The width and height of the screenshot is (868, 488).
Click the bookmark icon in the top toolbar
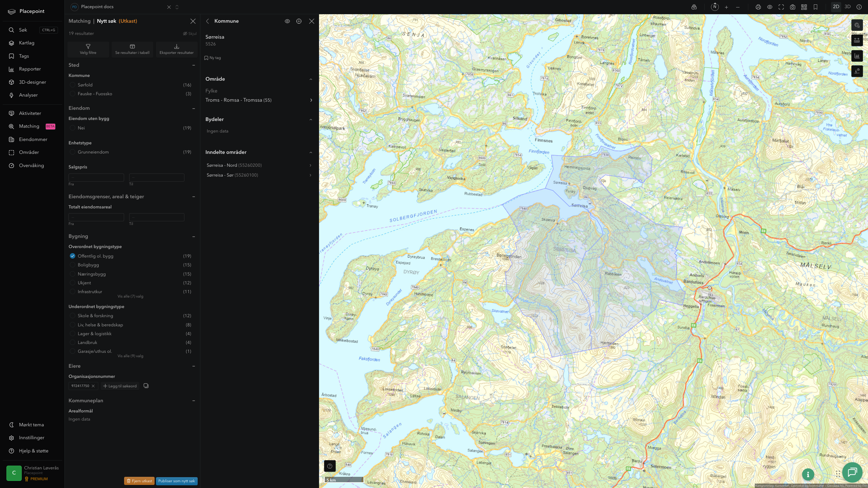815,7
